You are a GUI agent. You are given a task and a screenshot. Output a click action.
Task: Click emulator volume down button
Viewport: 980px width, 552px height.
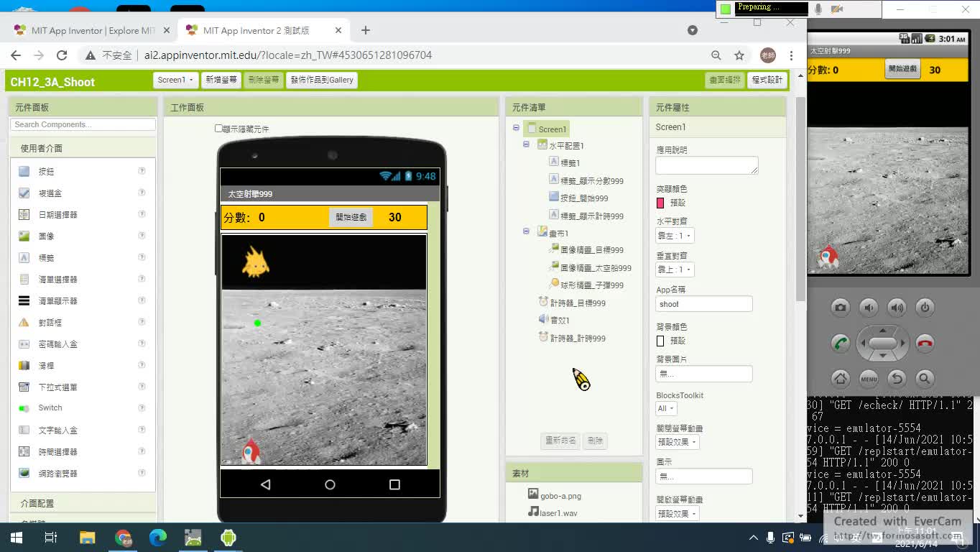(869, 308)
